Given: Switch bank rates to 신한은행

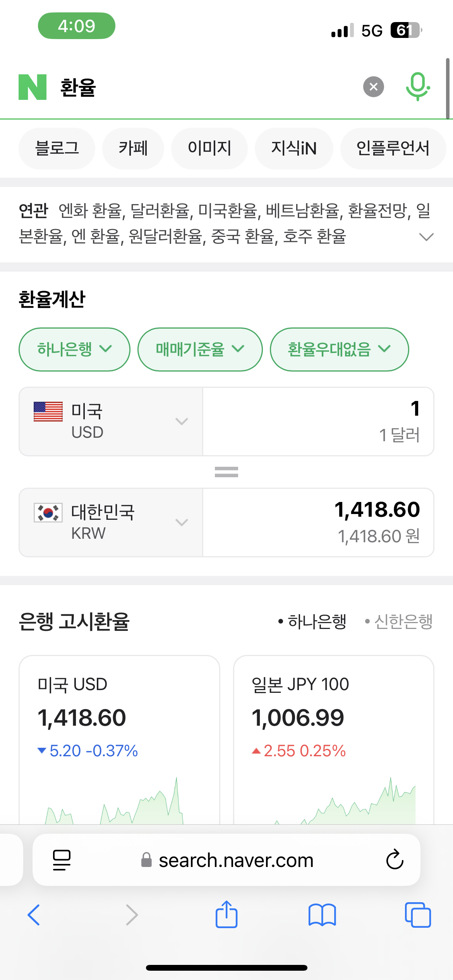Looking at the screenshot, I should click(x=399, y=622).
